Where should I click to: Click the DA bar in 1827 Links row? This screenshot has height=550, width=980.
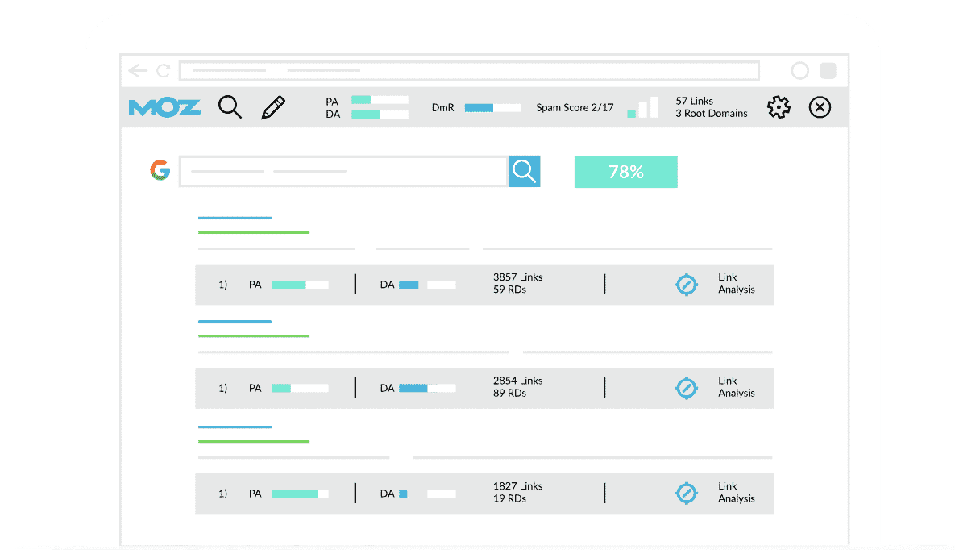pos(427,494)
